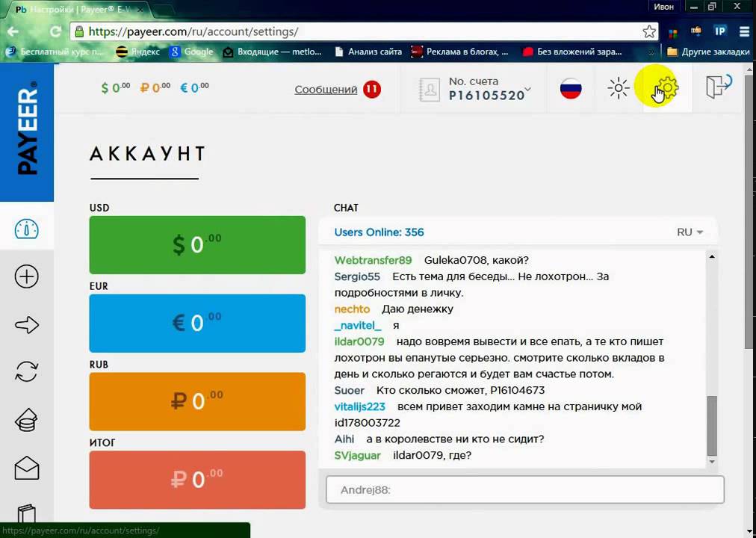Click username Webtransfer89 in chat
Viewport: 756px width, 538px height.
pyautogui.click(x=374, y=260)
